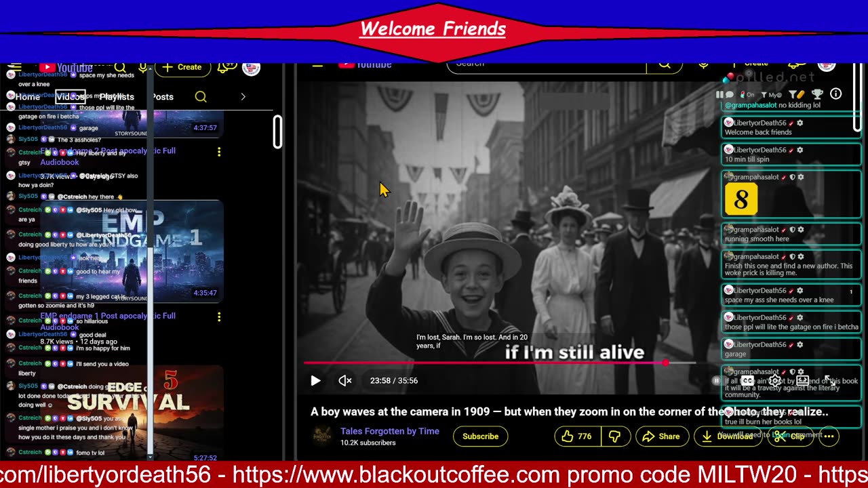
Task: Open EMP Endgame 1 video thumbnail
Action: tap(132, 251)
